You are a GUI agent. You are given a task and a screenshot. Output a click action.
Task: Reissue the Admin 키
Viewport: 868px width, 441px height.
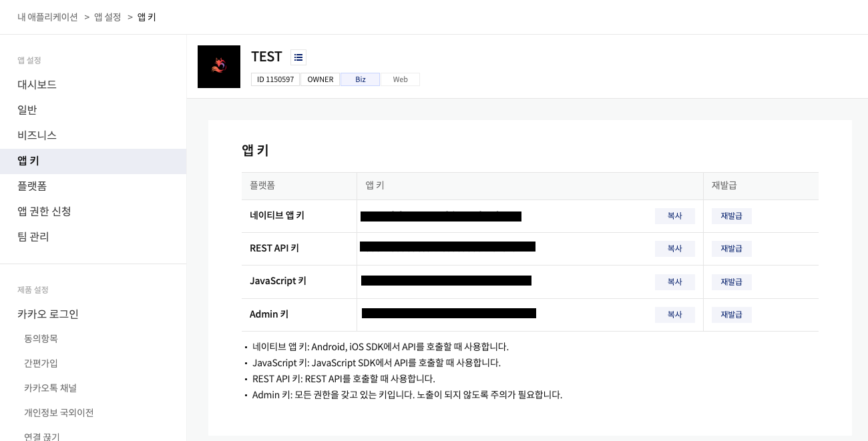point(732,315)
